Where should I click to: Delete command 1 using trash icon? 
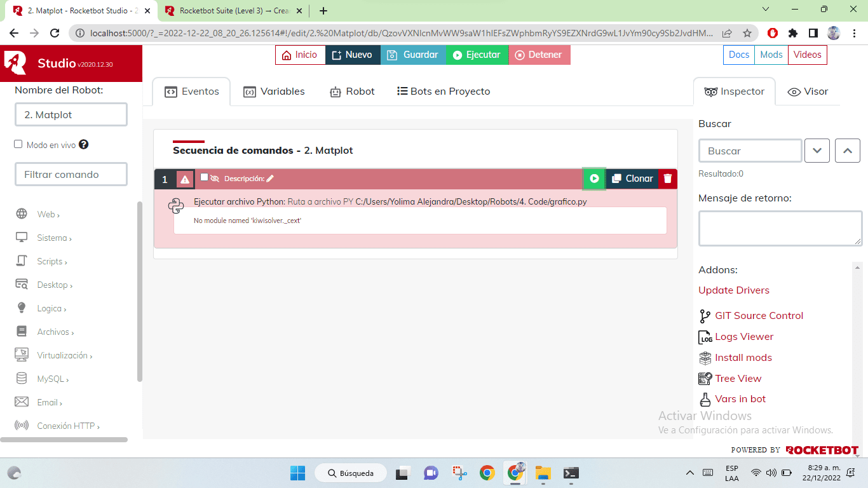[x=667, y=179]
